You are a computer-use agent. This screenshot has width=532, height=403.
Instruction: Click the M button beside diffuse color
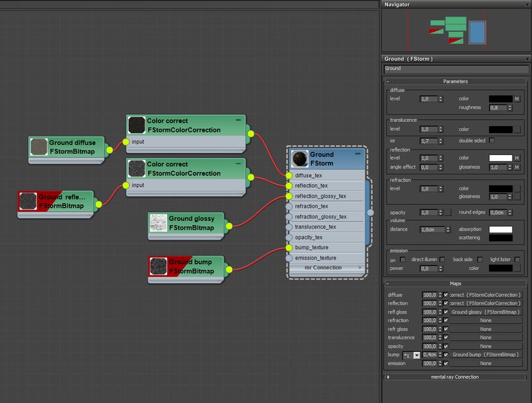pyautogui.click(x=517, y=99)
